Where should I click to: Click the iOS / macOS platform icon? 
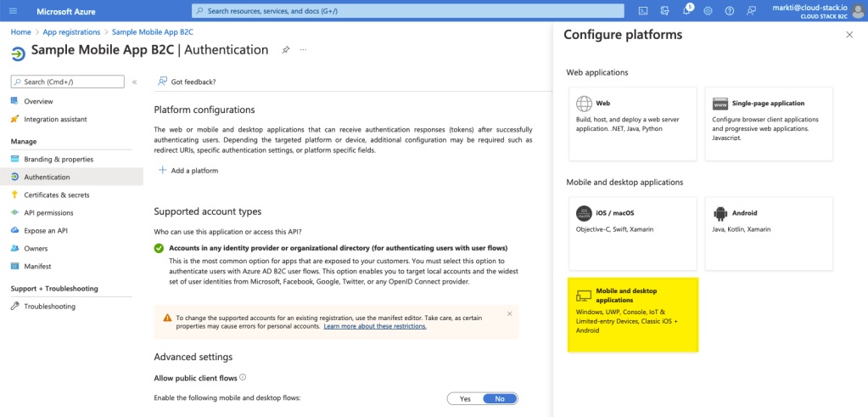point(584,213)
